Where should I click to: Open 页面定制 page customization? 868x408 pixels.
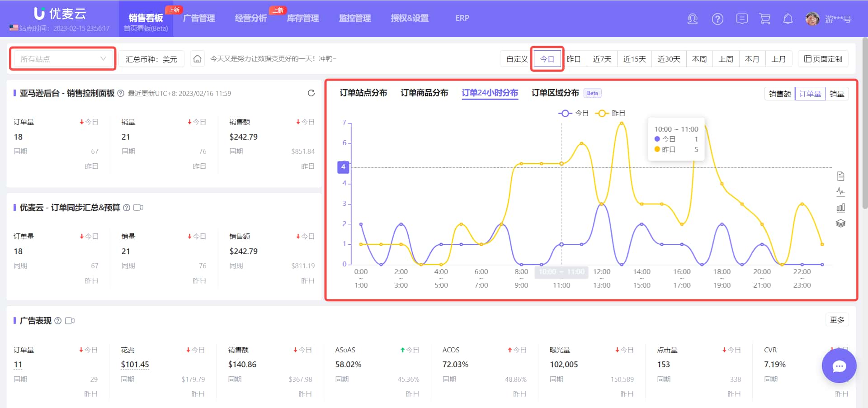coord(823,59)
